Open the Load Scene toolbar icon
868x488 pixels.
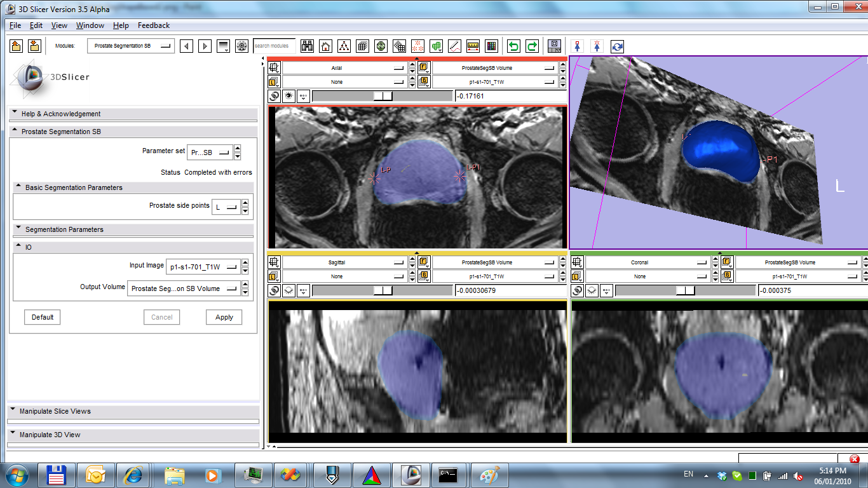pyautogui.click(x=17, y=46)
